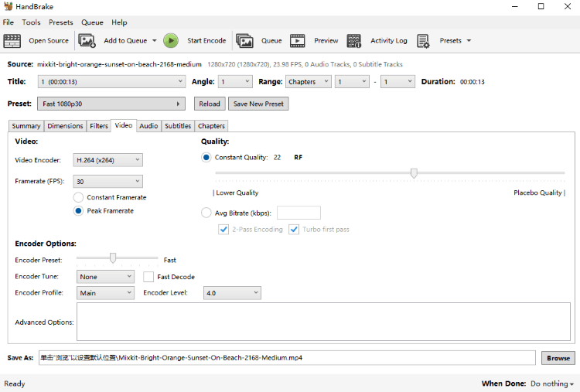This screenshot has height=392, width=580.
Task: Click the green Start Encode play icon
Action: (171, 41)
